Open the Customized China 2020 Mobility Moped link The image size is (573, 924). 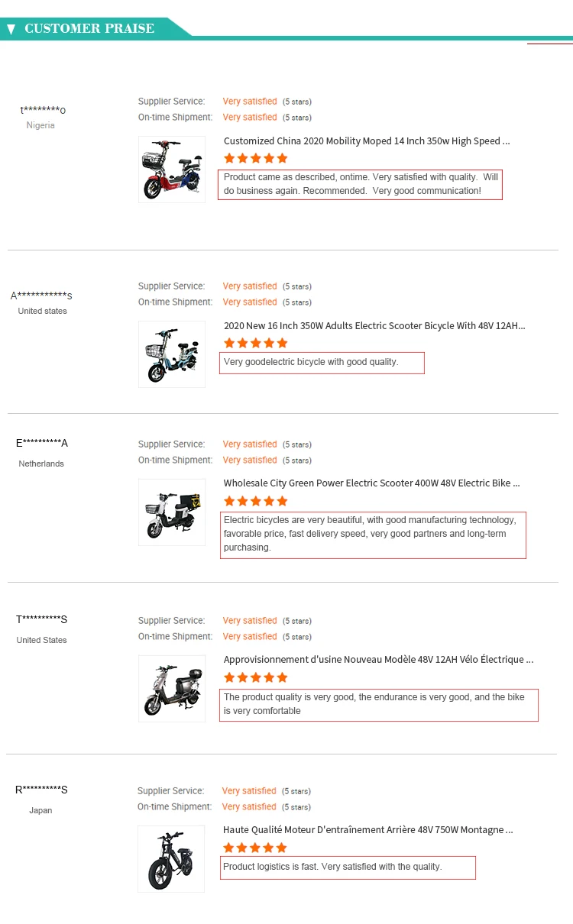coord(367,141)
